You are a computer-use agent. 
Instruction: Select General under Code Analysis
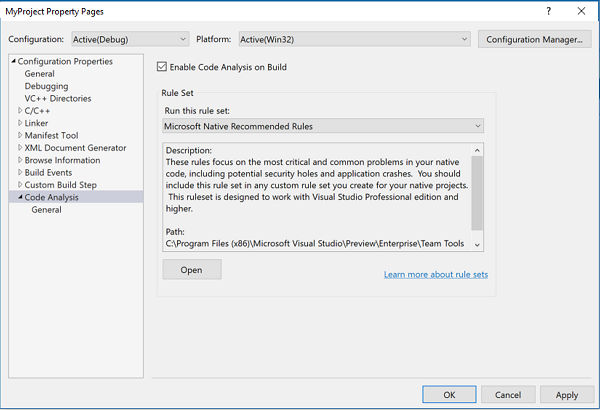pyautogui.click(x=46, y=210)
